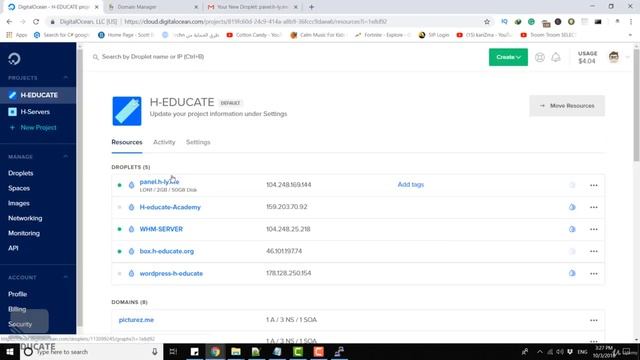Open more menu for picturez.me domain
This screenshot has height=360, width=640.
[x=593, y=320]
